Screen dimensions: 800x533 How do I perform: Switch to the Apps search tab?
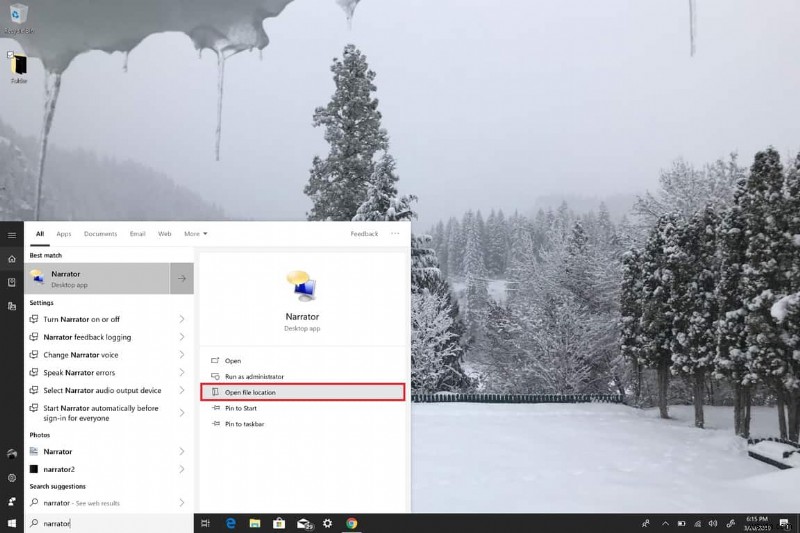(64, 234)
